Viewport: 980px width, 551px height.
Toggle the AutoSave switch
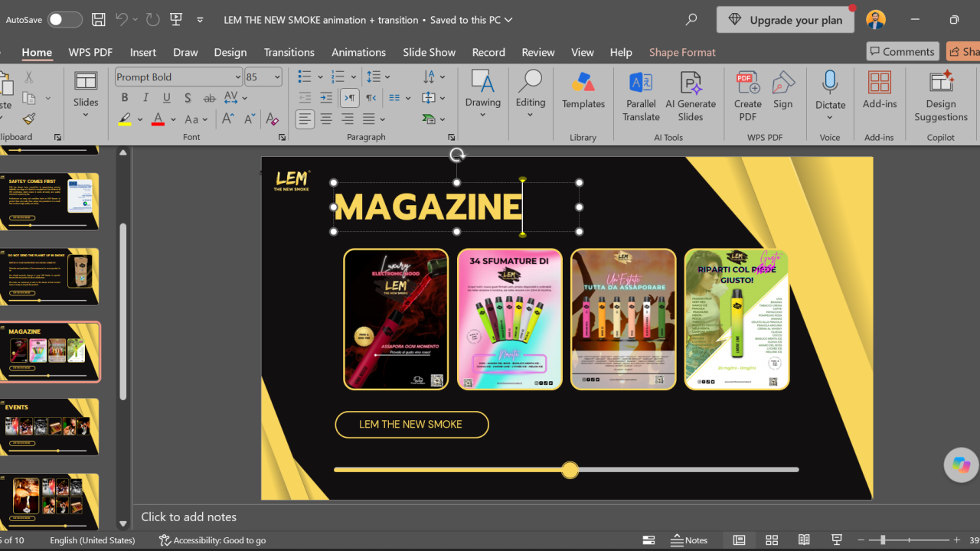point(65,20)
